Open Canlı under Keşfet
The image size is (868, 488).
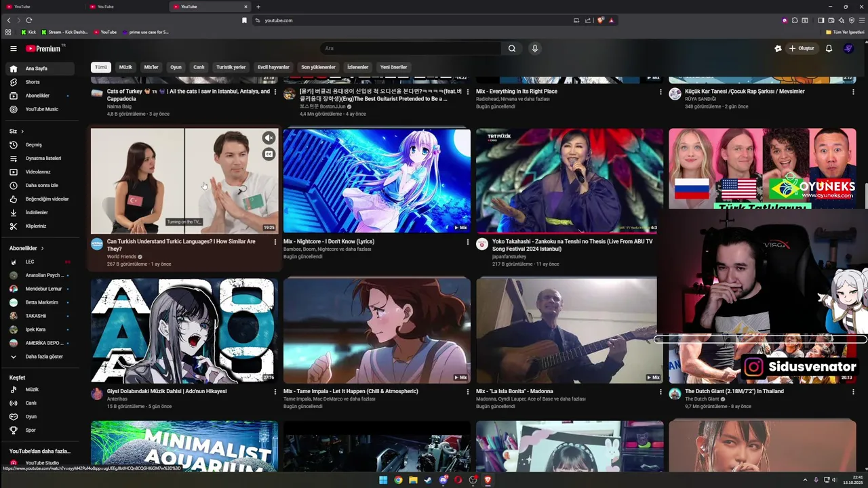[x=39, y=403]
